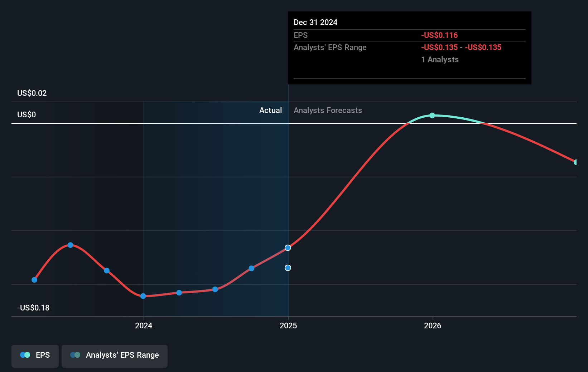588x372 pixels.
Task: Expand the Dec 31 2024 tooltip details
Action: click(x=315, y=22)
